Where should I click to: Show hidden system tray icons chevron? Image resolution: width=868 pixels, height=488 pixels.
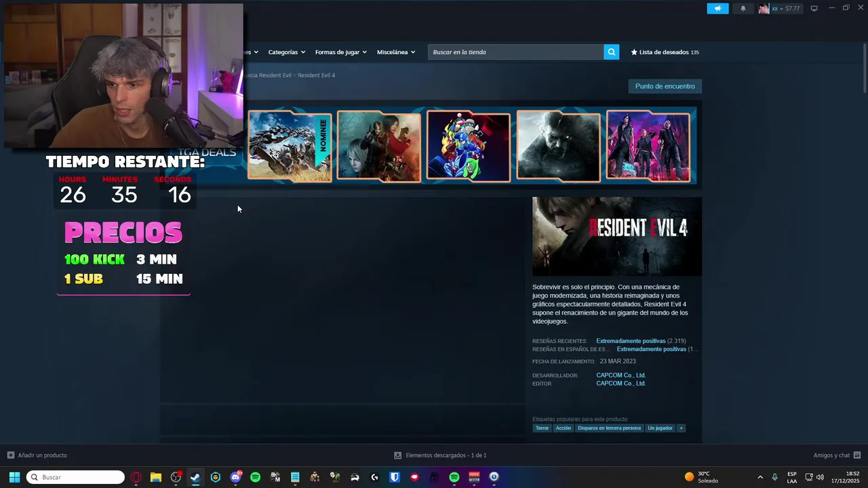[760, 477]
